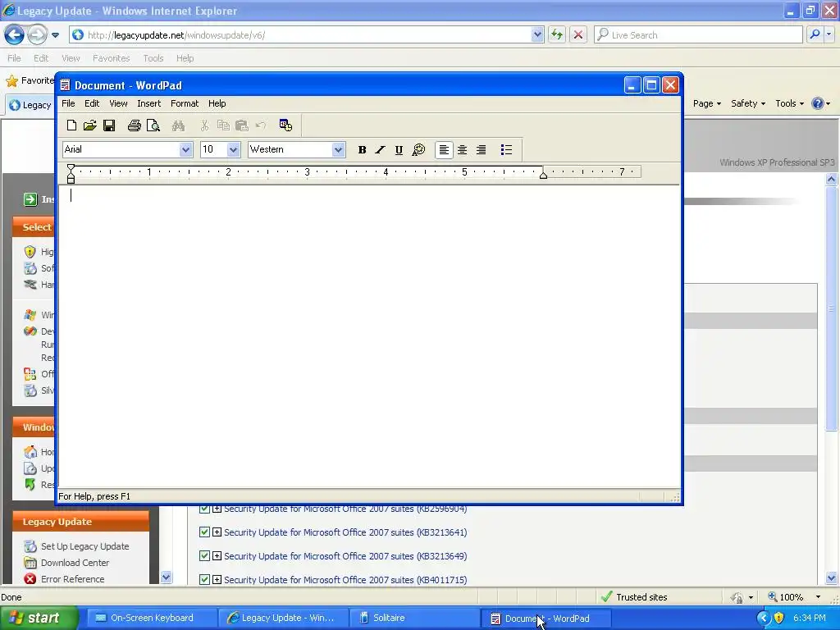Open Download Center link in sidebar
Image resolution: width=840 pixels, height=630 pixels.
click(75, 563)
